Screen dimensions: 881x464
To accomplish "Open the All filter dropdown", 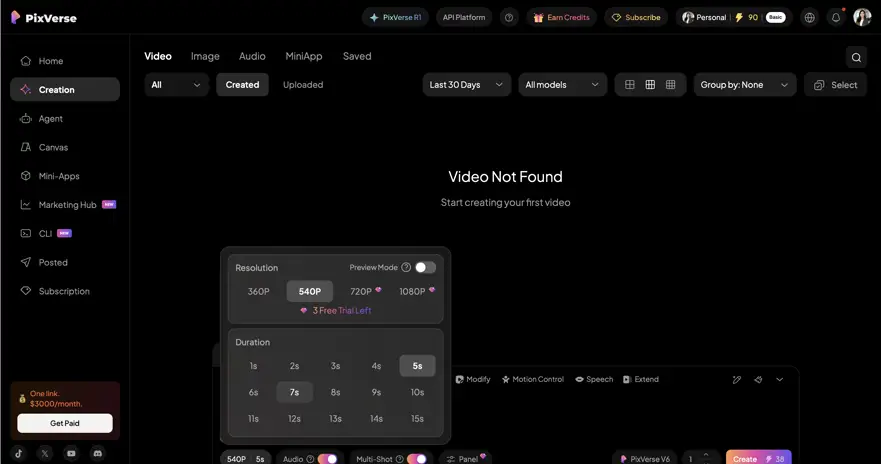I will click(176, 85).
